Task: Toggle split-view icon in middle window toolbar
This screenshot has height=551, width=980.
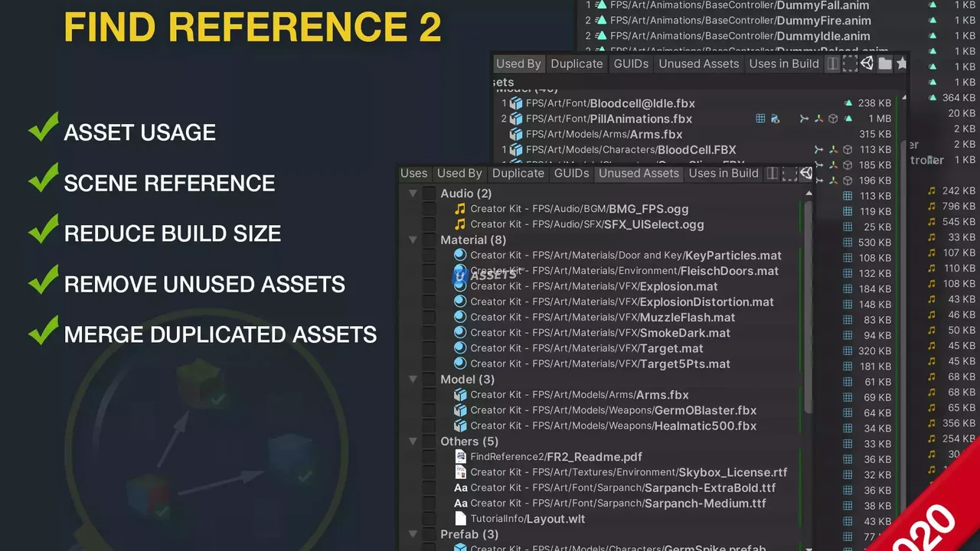Action: click(832, 64)
